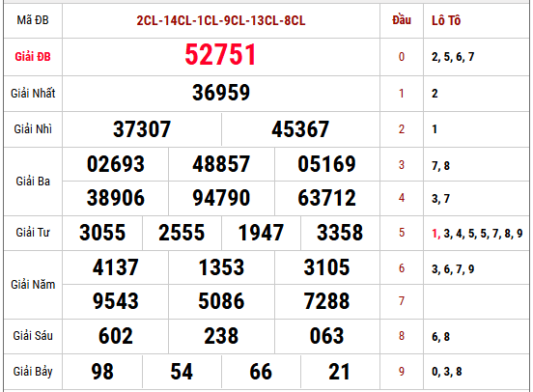Click the Đầu digit 5 cell

pos(402,233)
